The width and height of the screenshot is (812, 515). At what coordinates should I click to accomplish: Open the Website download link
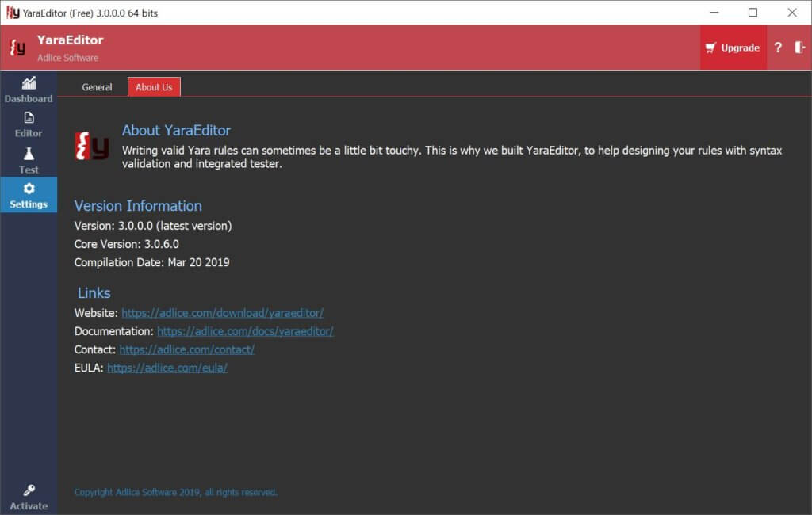tap(222, 313)
